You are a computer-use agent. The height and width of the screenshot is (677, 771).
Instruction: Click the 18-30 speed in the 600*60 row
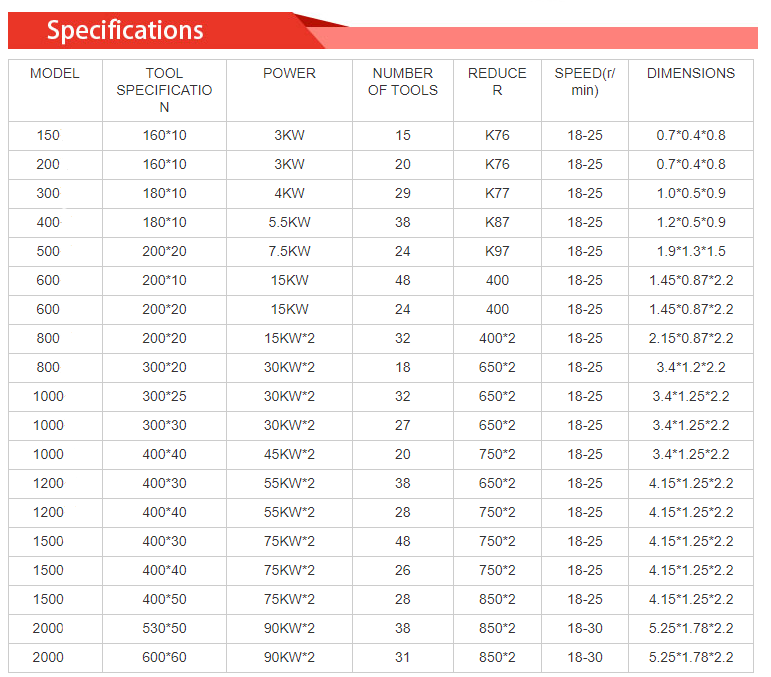pyautogui.click(x=585, y=657)
